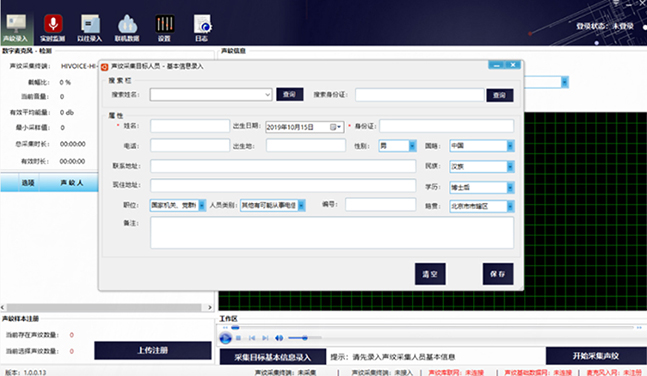The image size is (647, 376).
Task: Focus the 电话 phone field
Action: 190,145
